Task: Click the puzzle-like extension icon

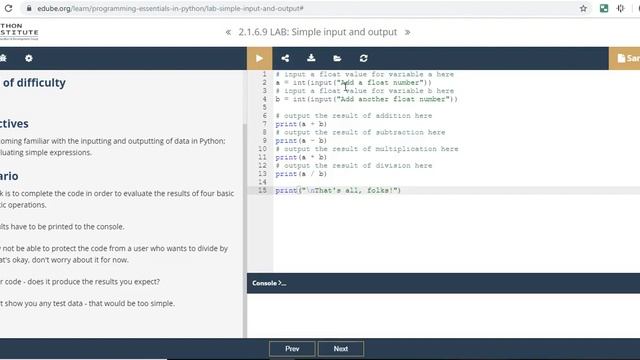Action: 621,8
